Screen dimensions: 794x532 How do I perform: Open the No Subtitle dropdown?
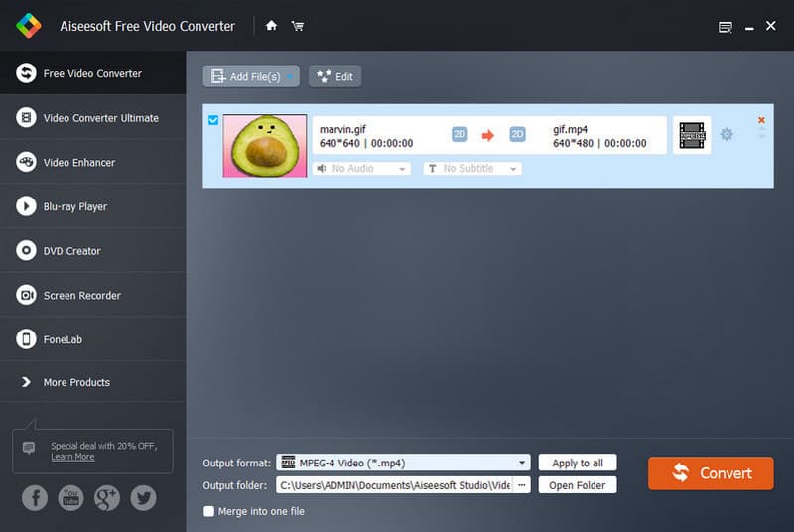[x=472, y=168]
